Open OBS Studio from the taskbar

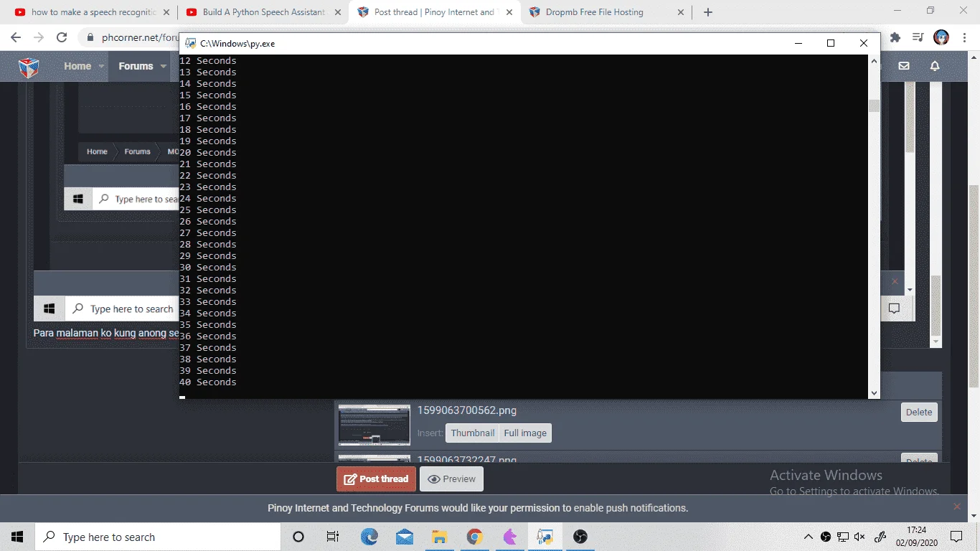580,537
